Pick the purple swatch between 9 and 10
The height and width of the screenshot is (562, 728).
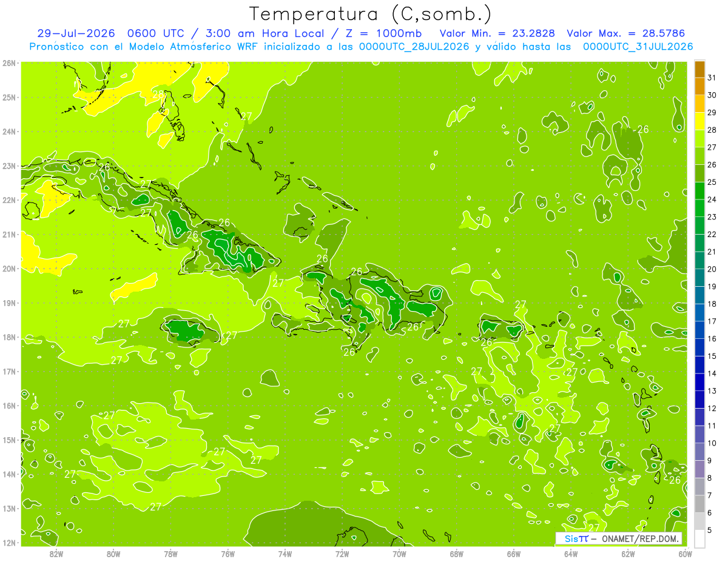(x=699, y=452)
